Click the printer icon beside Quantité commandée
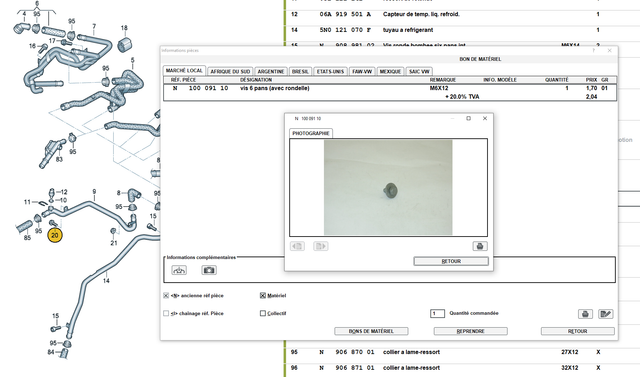The height and width of the screenshot is (377, 640). coord(585,314)
